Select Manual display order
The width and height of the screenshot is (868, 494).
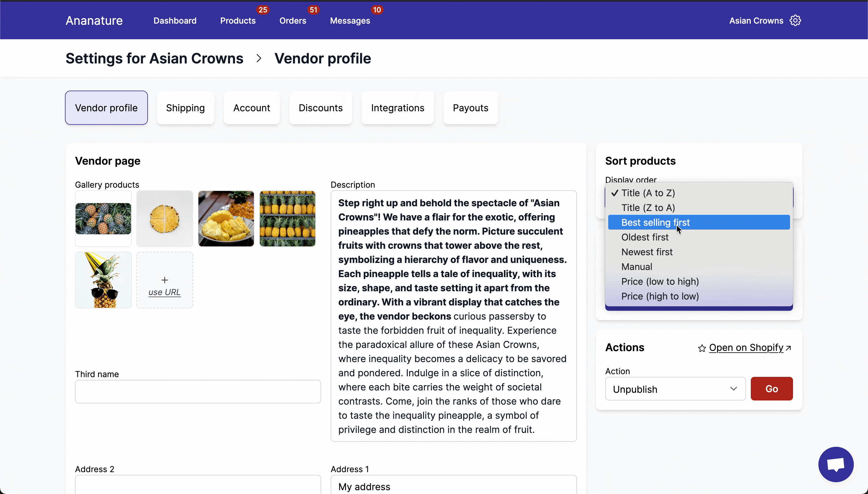point(636,267)
